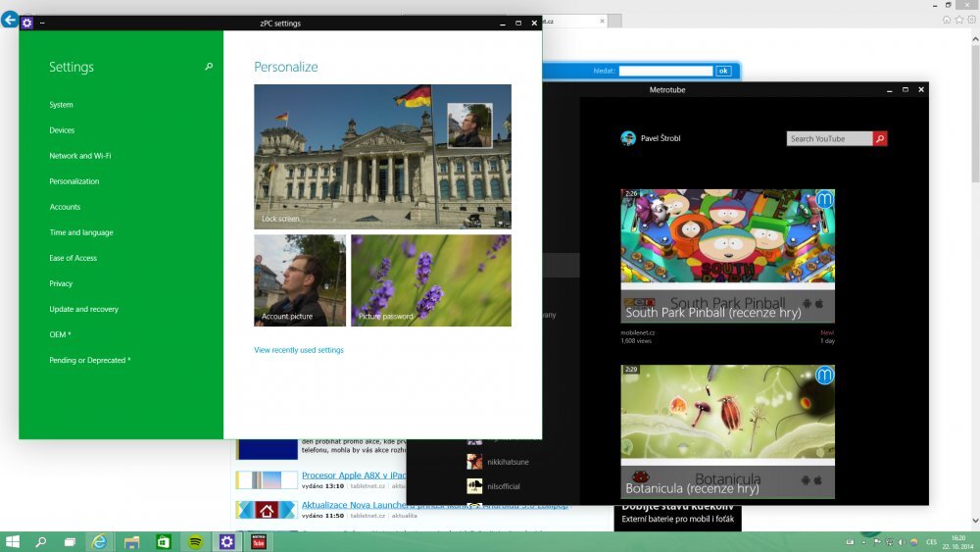980x552 pixels.
Task: Click the red search button in Metrotube
Action: click(x=880, y=139)
